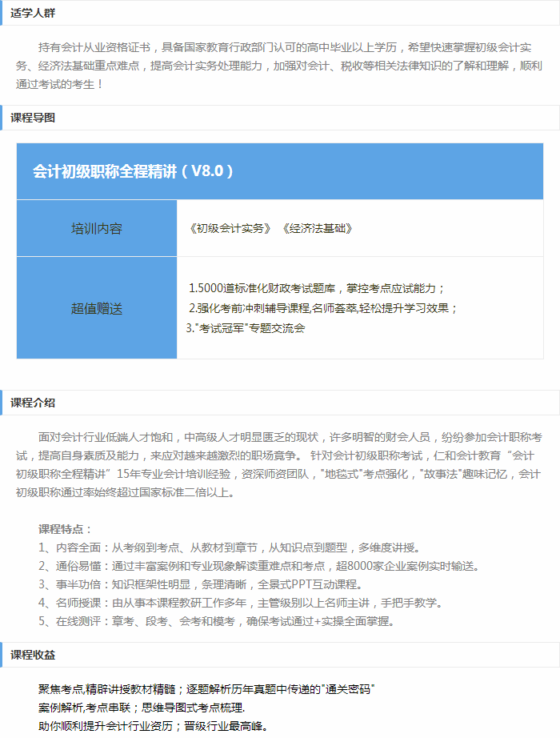Image resolution: width=560 pixels, height=738 pixels.
Task: Click the feature line 1、内容全面
Action: (229, 547)
